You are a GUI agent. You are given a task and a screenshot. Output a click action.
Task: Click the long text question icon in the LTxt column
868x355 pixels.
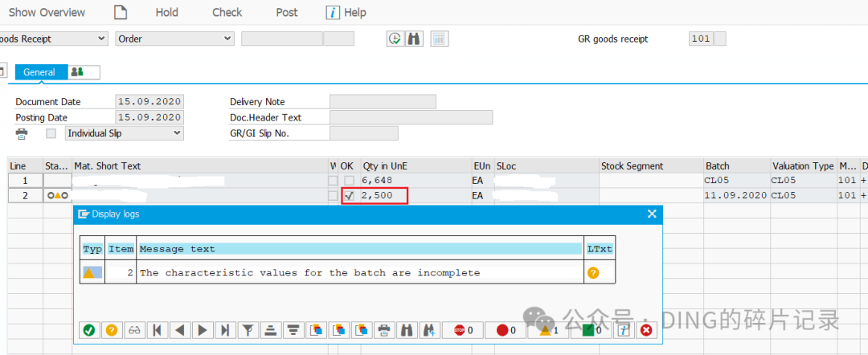(x=593, y=272)
